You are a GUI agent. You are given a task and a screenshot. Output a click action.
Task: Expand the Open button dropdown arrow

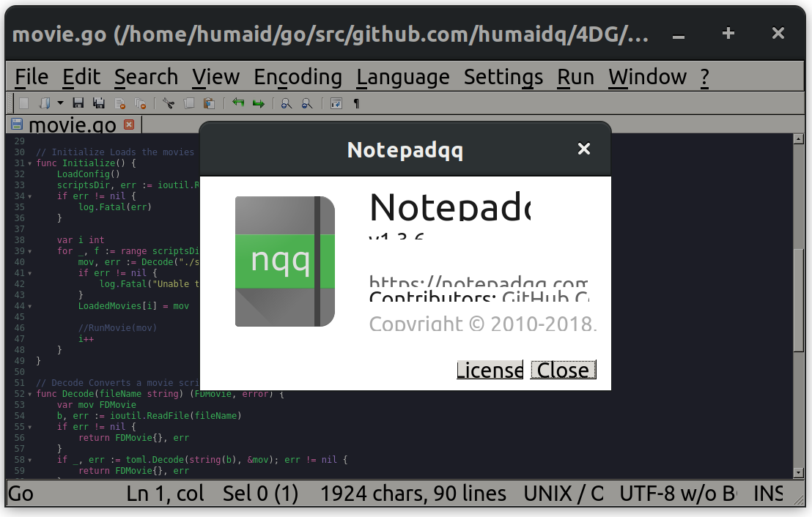(59, 103)
